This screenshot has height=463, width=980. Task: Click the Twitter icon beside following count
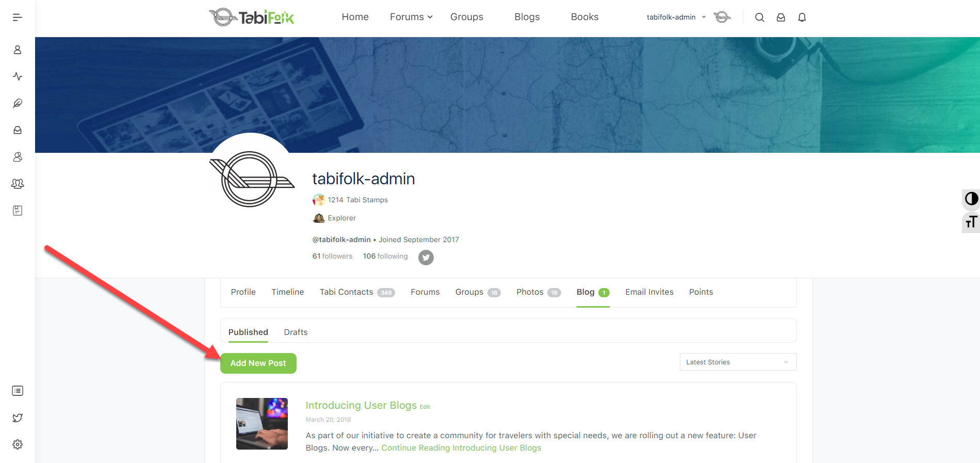tap(426, 257)
